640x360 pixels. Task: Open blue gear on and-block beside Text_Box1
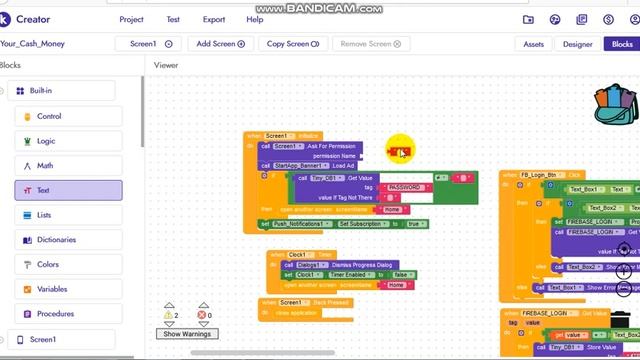pos(551,185)
